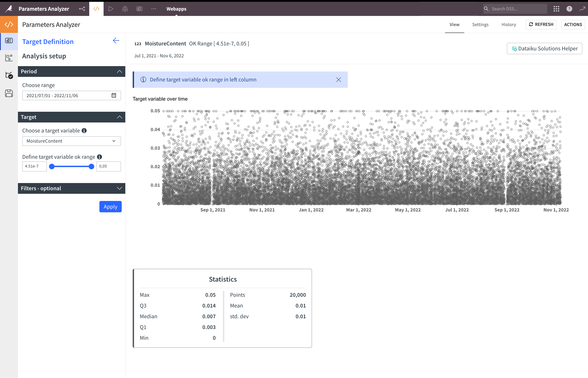This screenshot has width=588, height=378.
Task: Click the REFRESH button
Action: [541, 24]
